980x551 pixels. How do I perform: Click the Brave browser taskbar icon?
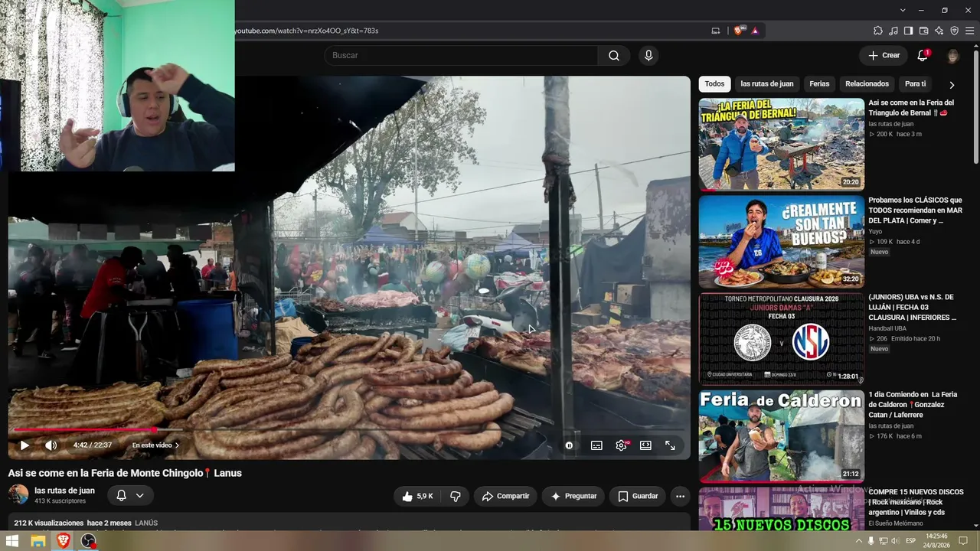(x=63, y=541)
